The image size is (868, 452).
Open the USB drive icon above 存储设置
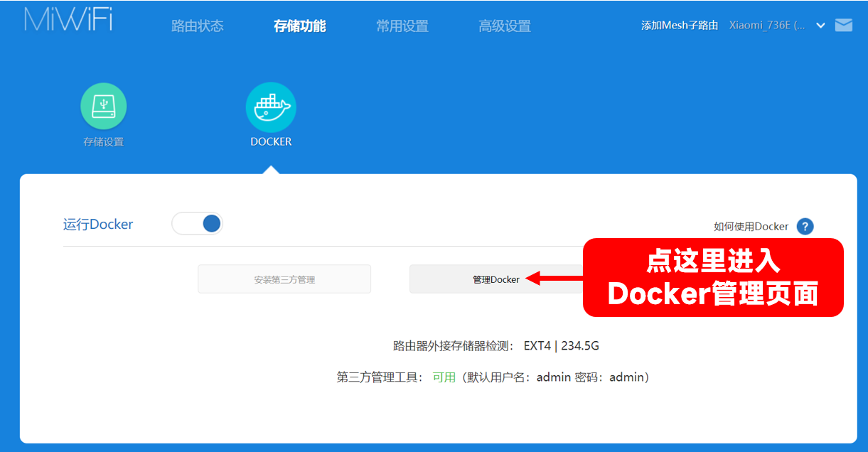(104, 105)
